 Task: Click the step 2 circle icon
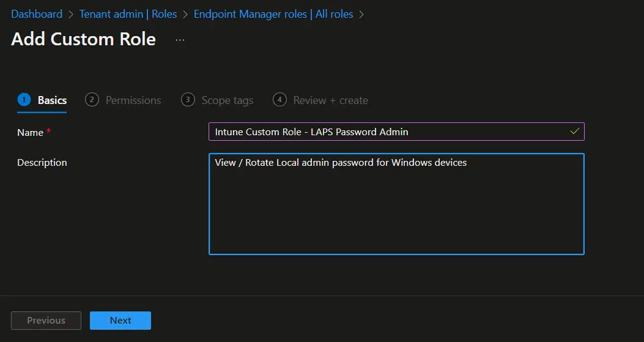(x=92, y=100)
